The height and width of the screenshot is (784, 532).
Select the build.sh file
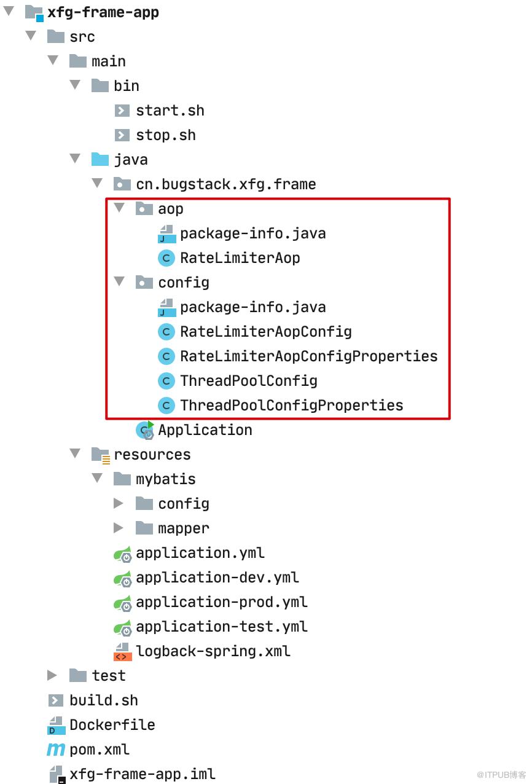tap(104, 700)
